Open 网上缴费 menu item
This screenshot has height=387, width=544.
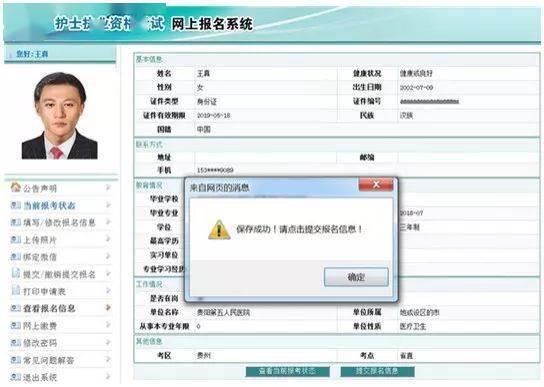[x=40, y=326]
